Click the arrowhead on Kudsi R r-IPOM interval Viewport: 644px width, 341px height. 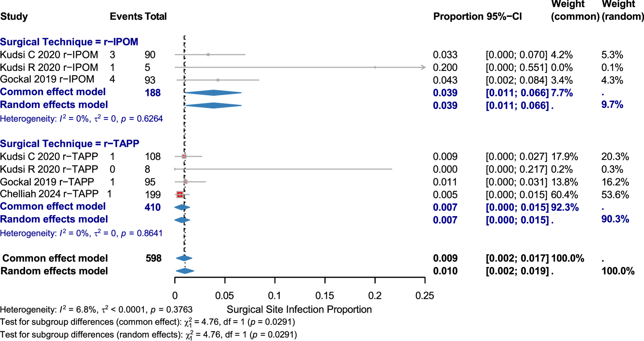pyautogui.click(x=423, y=67)
